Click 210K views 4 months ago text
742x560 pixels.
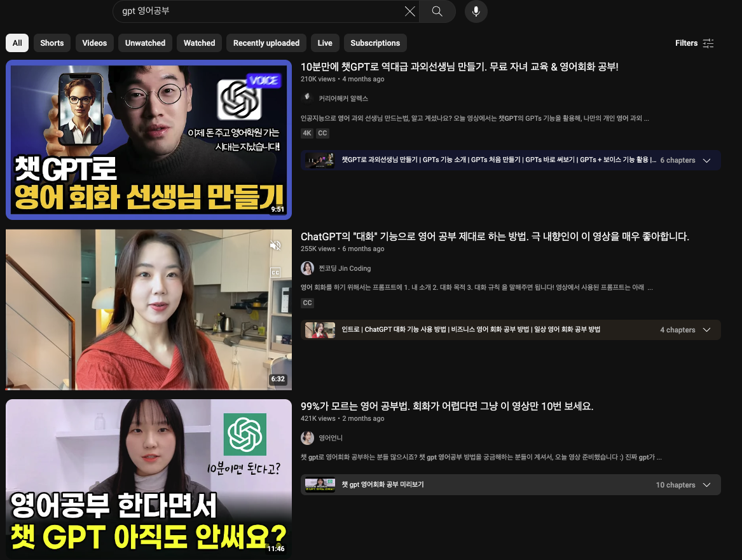point(342,79)
